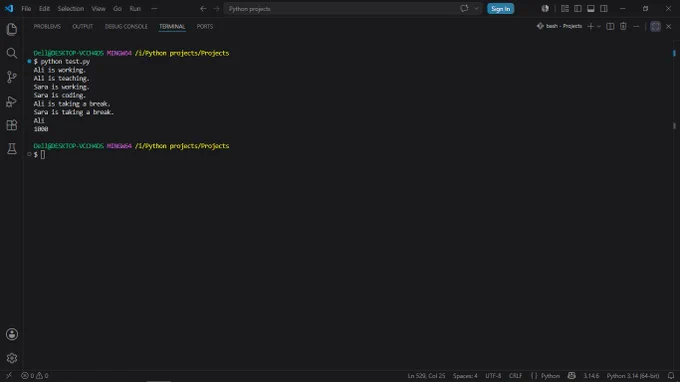680x382 pixels.
Task: Split the terminal
Action: click(x=610, y=26)
